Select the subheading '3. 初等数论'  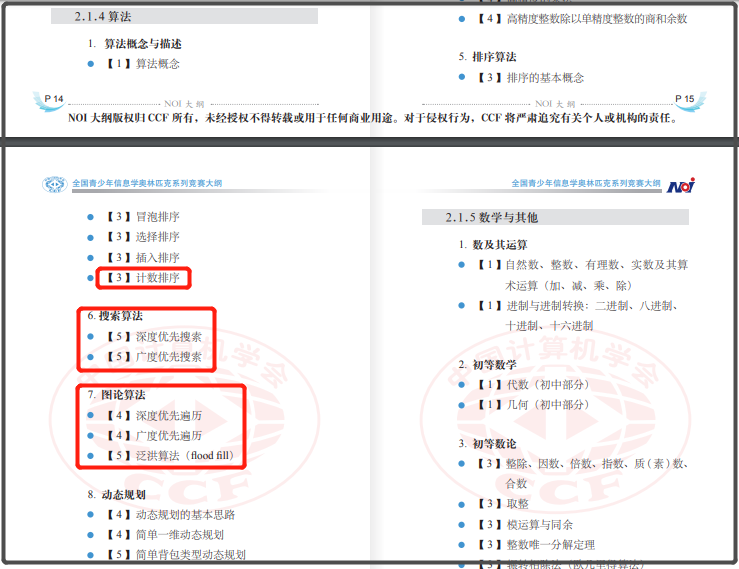click(x=487, y=444)
